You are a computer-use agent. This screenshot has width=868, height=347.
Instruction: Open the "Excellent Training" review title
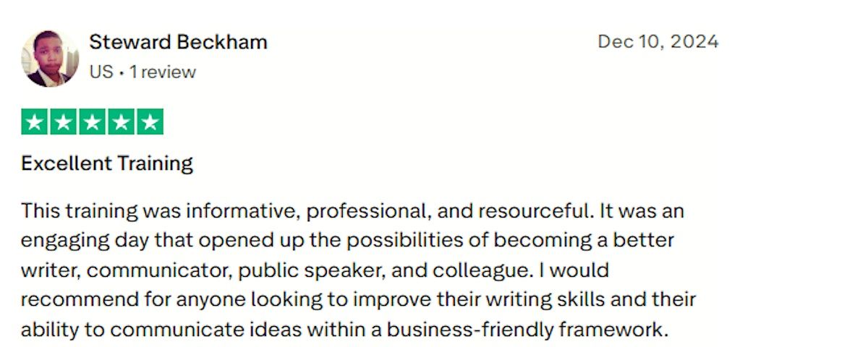107,163
